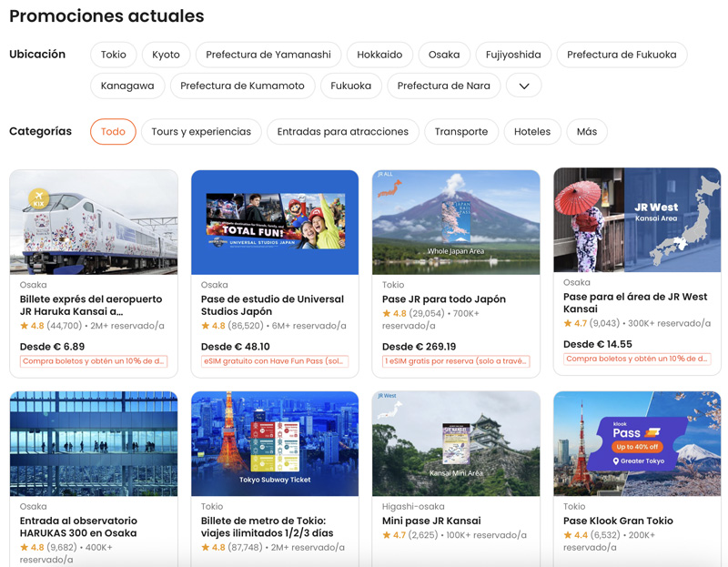
Task: Open Billete exprés del aeropuerto JR Haruka title
Action: pyautogui.click(x=91, y=305)
